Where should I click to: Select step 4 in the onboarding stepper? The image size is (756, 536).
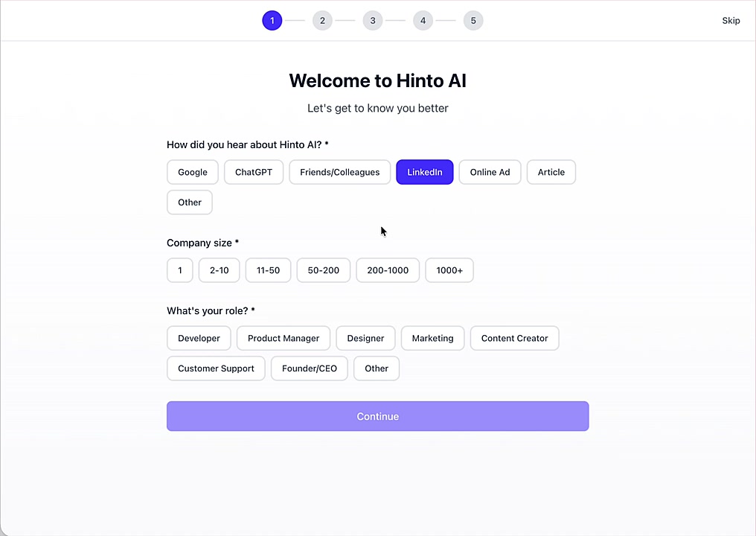click(x=423, y=21)
